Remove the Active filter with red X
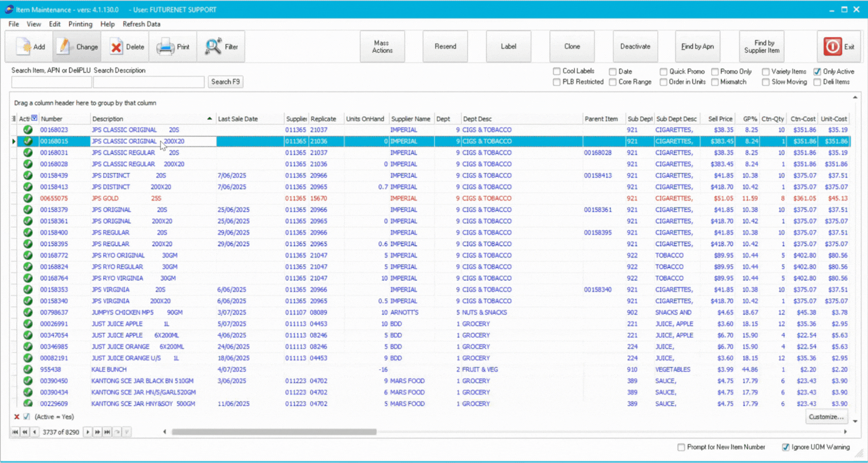 pyautogui.click(x=17, y=417)
